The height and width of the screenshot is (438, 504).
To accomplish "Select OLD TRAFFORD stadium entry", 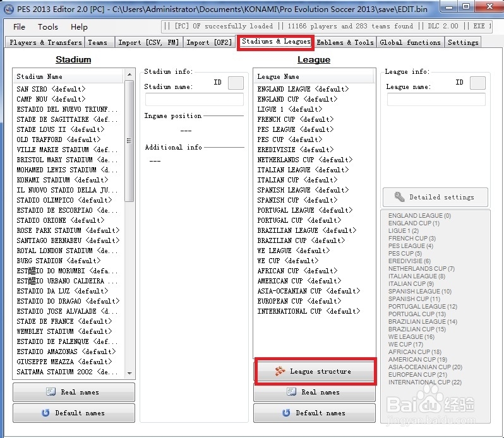I will point(59,139).
